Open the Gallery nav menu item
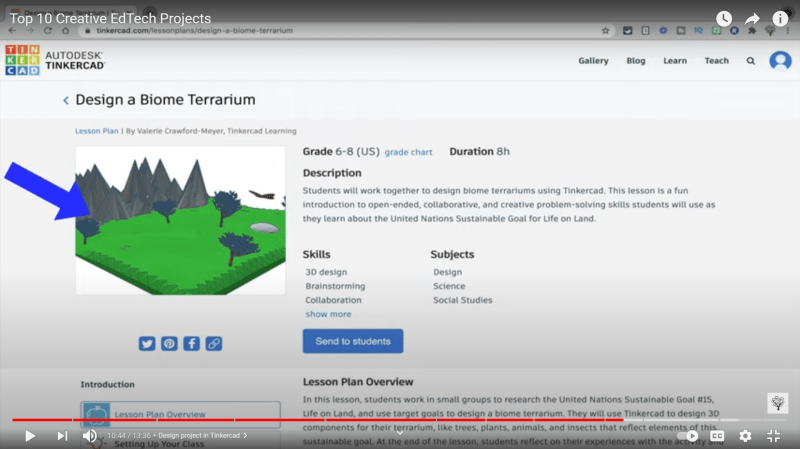Viewport: 800px width, 449px height. pyautogui.click(x=593, y=61)
